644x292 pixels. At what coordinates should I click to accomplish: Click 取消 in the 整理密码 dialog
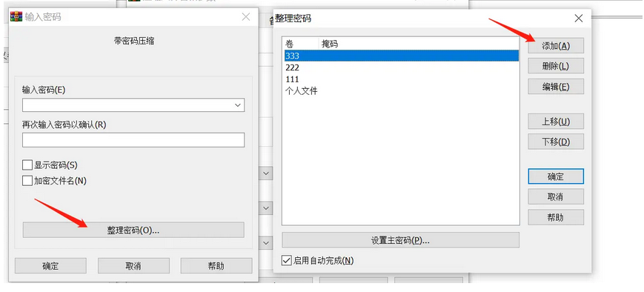(x=556, y=196)
